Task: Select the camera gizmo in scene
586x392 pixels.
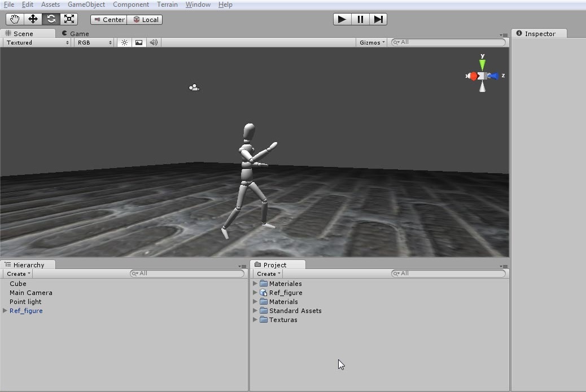Action: [x=194, y=87]
